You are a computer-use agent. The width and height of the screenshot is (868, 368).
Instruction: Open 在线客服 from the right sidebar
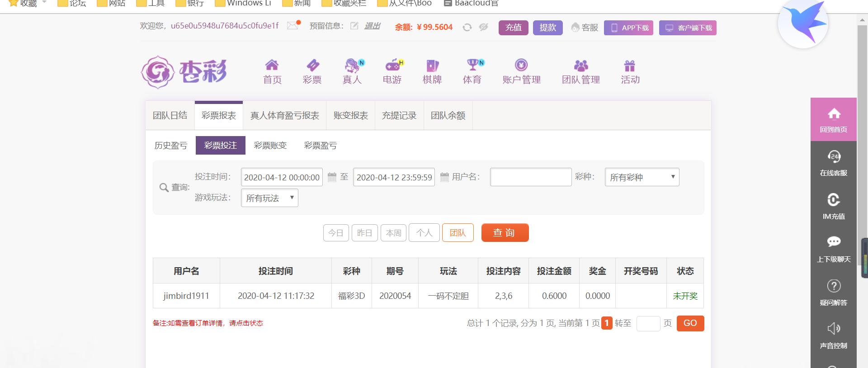pyautogui.click(x=833, y=163)
